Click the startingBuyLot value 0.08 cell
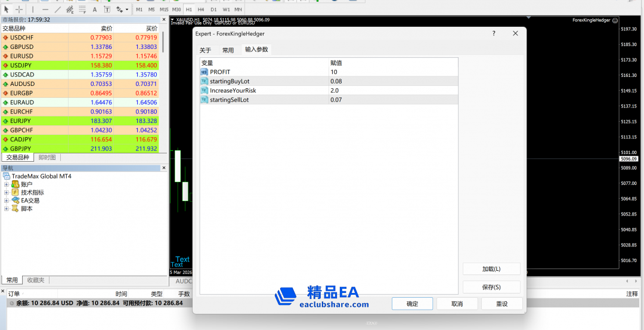Viewport: 644px width, 330px height. coord(394,81)
